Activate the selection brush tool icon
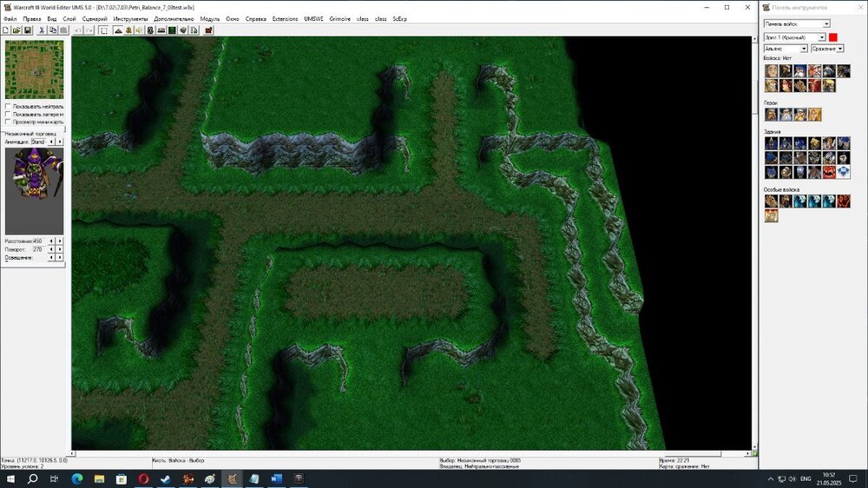Image resolution: width=868 pixels, height=488 pixels. [x=104, y=30]
